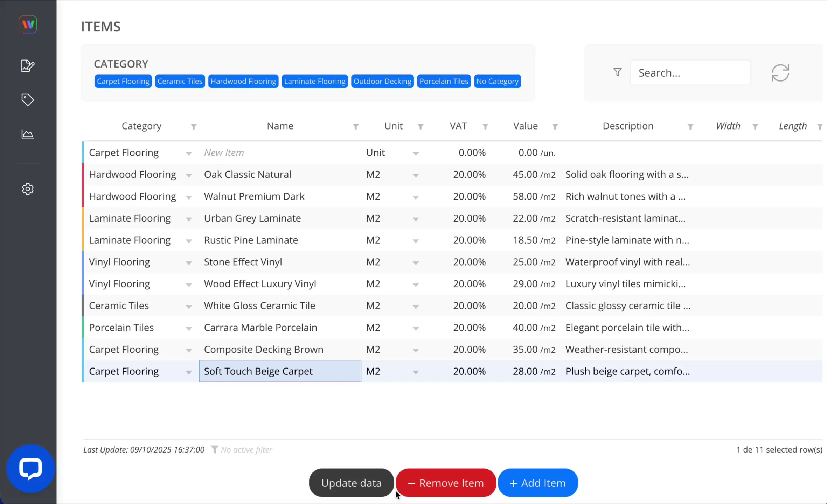Image resolution: width=827 pixels, height=504 pixels.
Task: Click into the Search input field
Action: [x=690, y=72]
